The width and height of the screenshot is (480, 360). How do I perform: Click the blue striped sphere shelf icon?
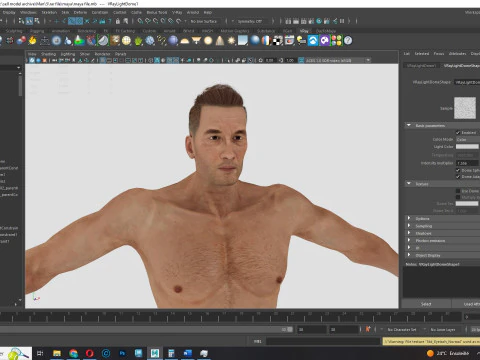coord(173,41)
